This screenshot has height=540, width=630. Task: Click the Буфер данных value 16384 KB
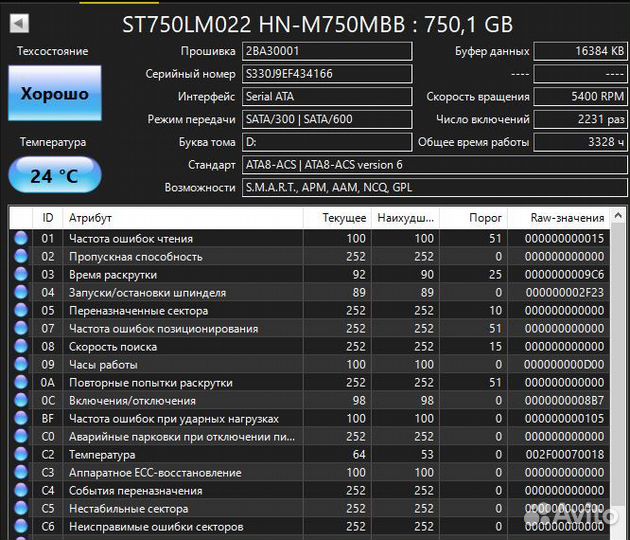point(580,51)
